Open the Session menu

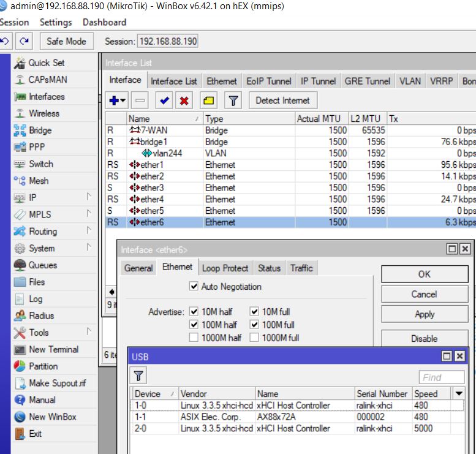14,22
